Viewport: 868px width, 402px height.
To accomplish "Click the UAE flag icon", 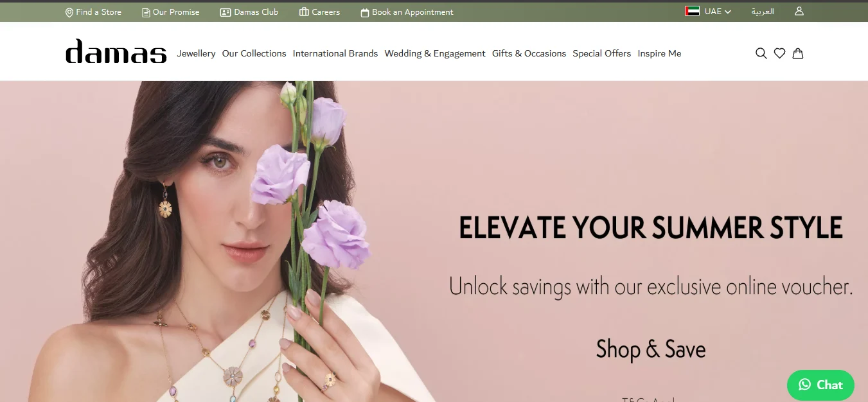I will (x=692, y=11).
